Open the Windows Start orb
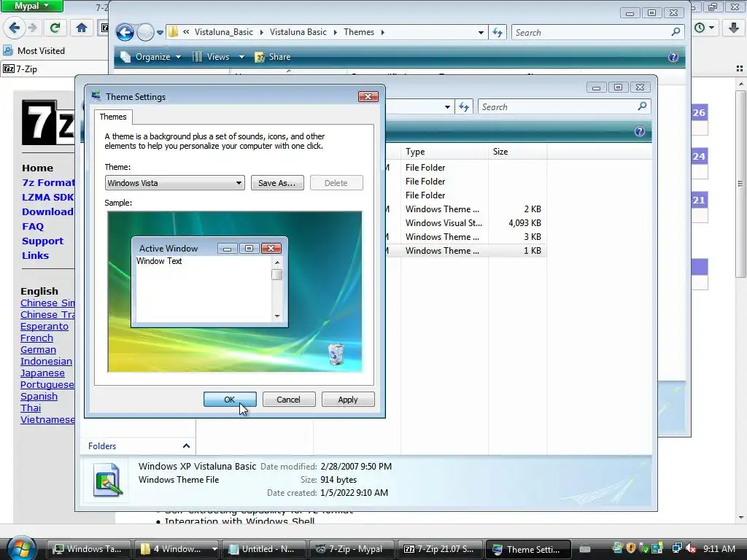Viewport: 747px width, 560px height. point(21,548)
